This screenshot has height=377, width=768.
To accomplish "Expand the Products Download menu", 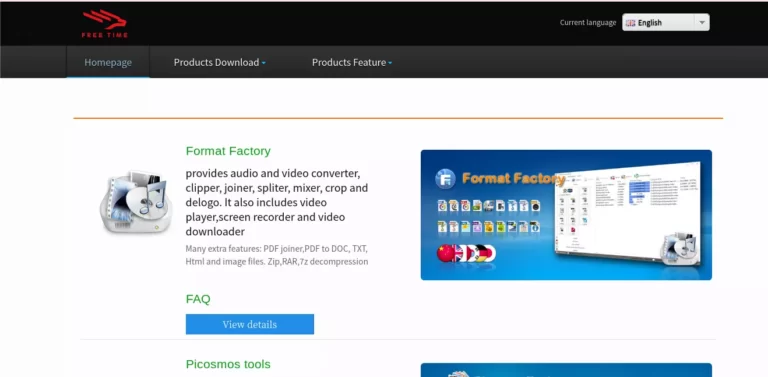I will click(x=219, y=62).
